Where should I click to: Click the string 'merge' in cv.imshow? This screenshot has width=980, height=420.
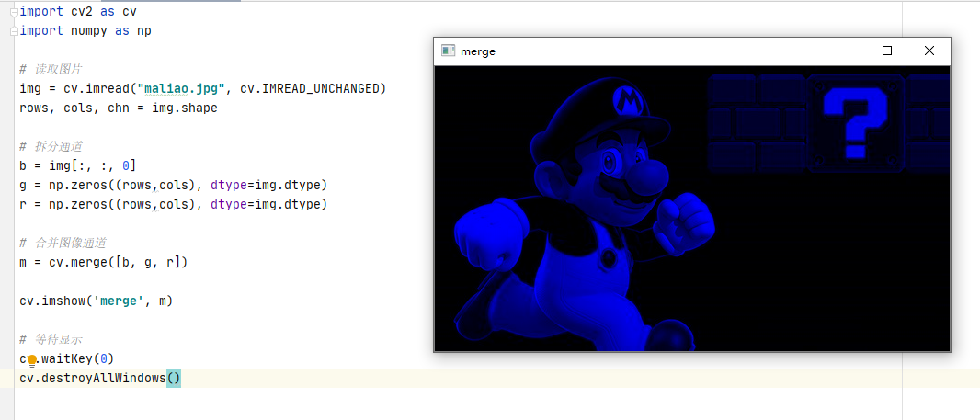click(x=119, y=301)
